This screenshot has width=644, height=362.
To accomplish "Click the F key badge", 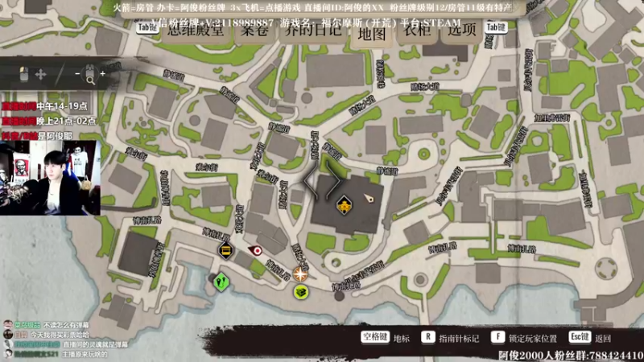I will tap(497, 337).
